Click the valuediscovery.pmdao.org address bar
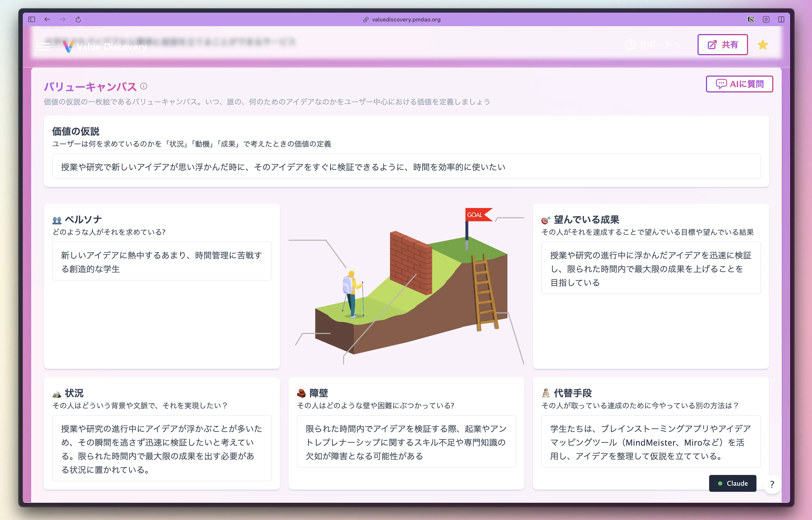 pyautogui.click(x=402, y=20)
